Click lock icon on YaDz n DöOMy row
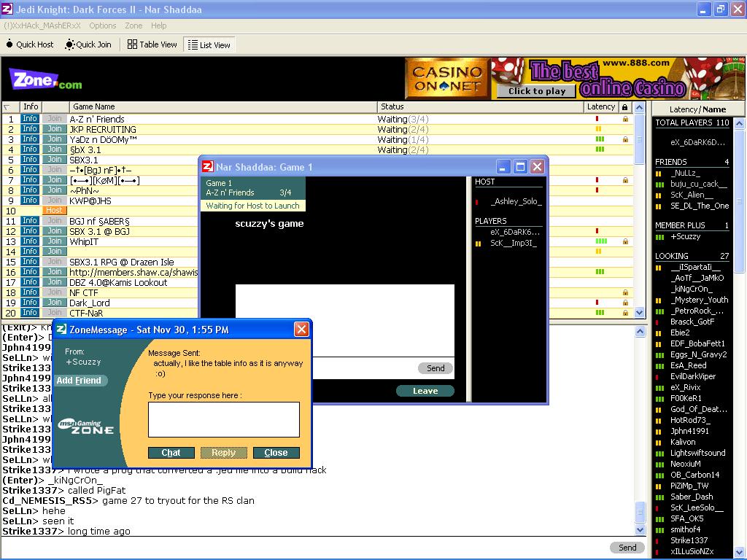747x560 pixels. coord(625,139)
